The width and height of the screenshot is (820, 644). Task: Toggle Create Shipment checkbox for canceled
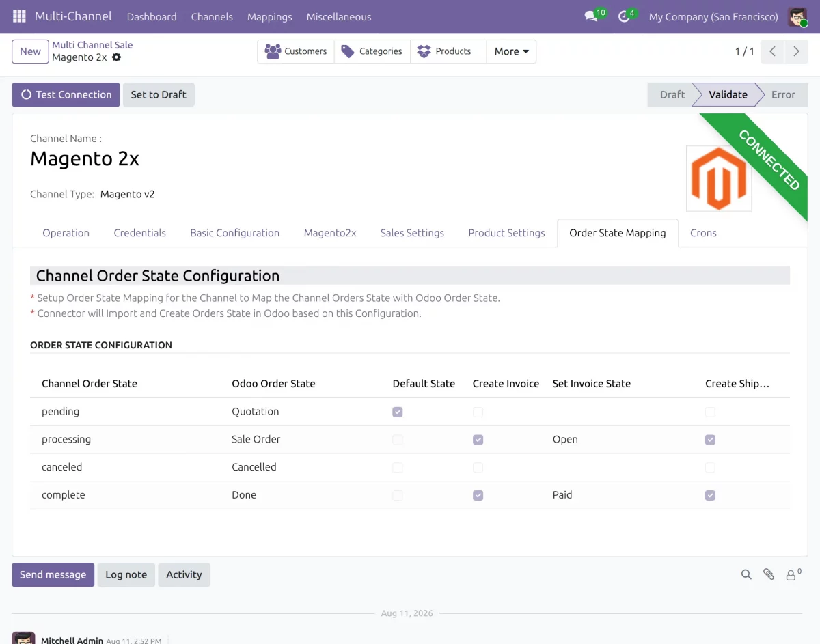710,468
